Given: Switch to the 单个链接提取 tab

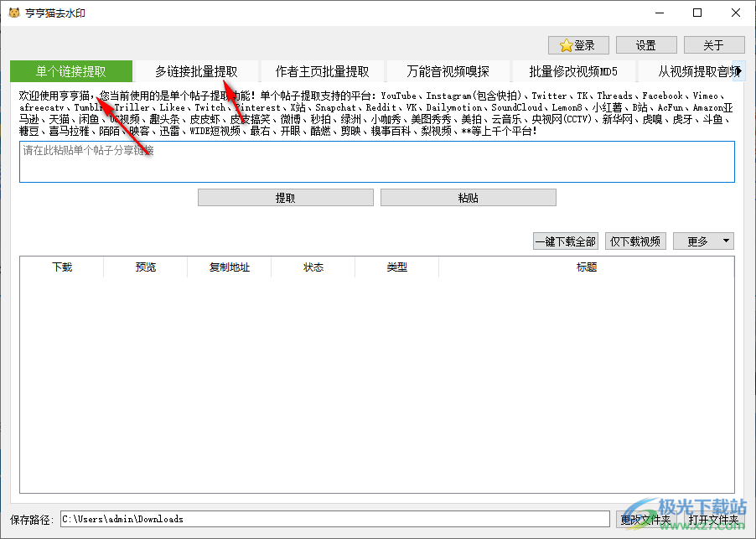Looking at the screenshot, I should 71,71.
